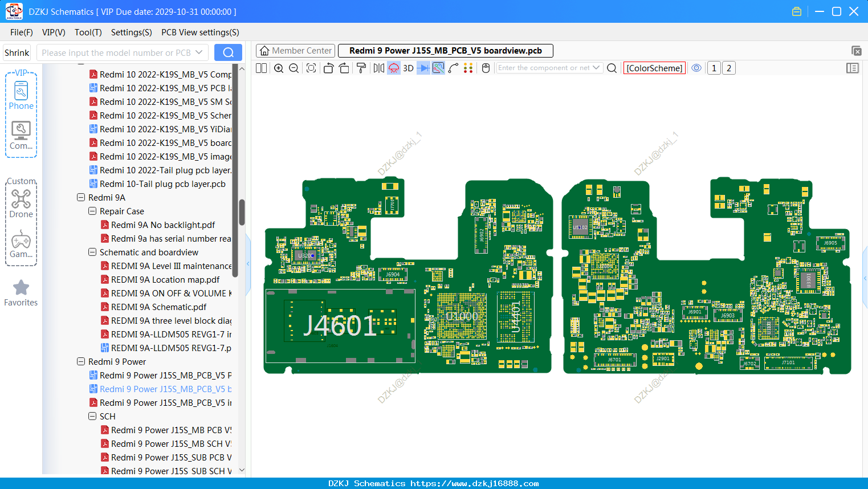Click the detach tab window icon

click(856, 51)
